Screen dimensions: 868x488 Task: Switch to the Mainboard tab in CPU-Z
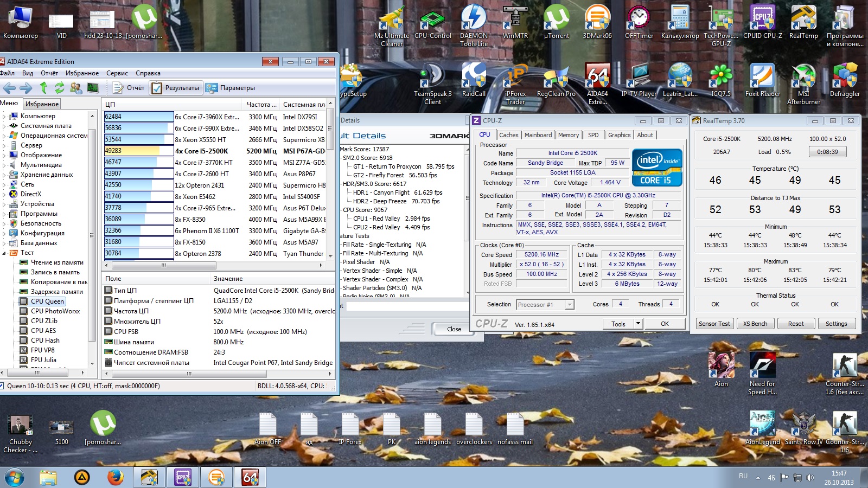(x=538, y=135)
